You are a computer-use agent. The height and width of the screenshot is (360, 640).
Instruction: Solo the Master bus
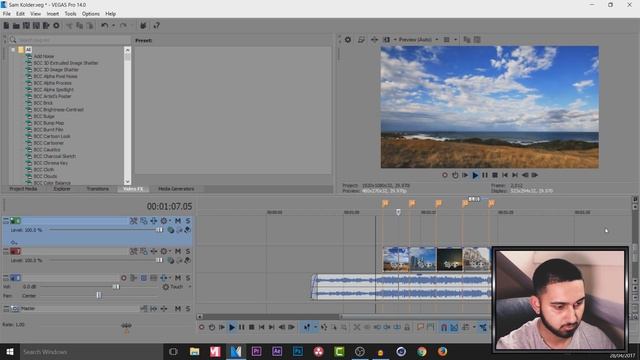[x=188, y=309]
